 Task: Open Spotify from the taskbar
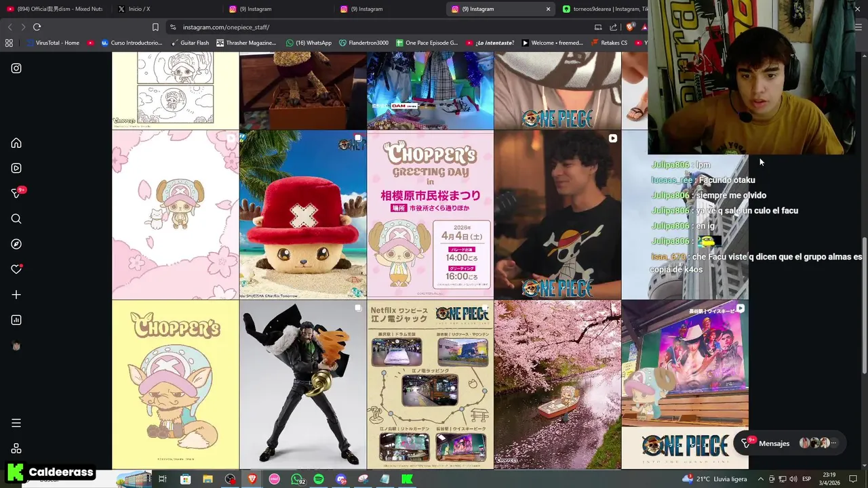tap(319, 479)
